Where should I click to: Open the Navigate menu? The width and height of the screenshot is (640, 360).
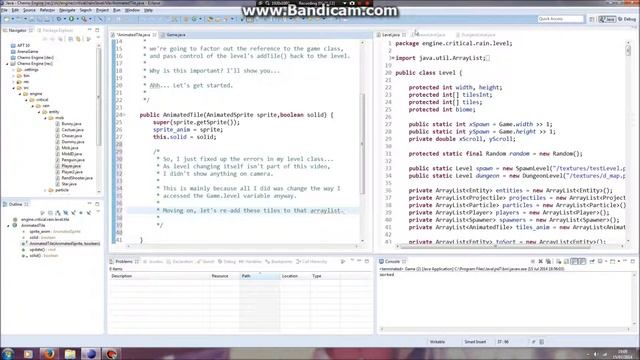click(x=67, y=10)
